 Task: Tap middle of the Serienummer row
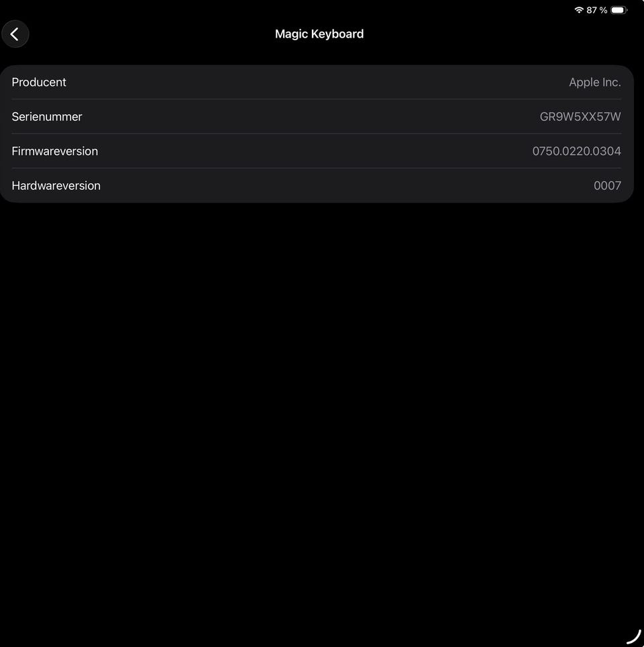317,117
